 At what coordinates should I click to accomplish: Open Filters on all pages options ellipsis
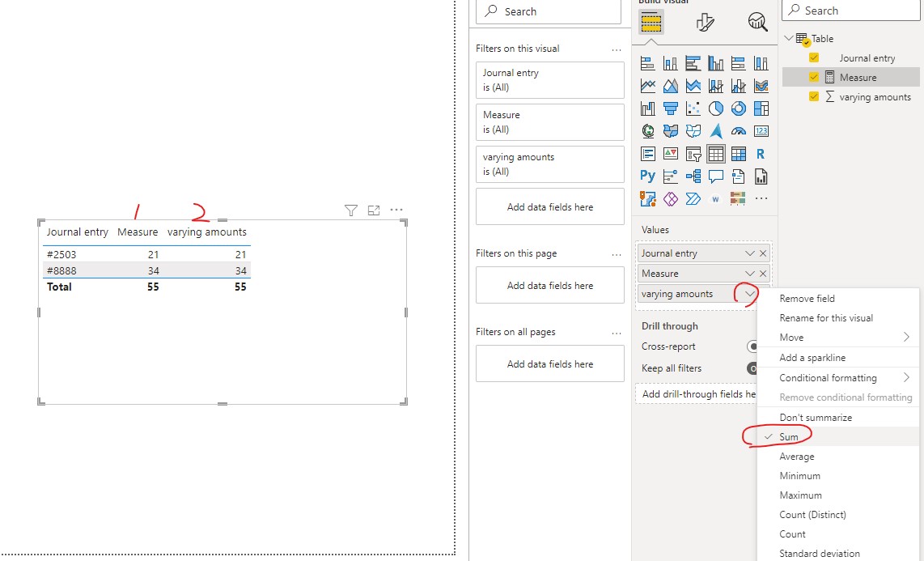pyautogui.click(x=617, y=333)
